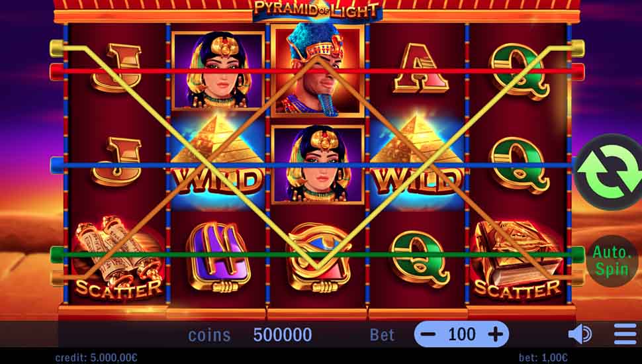Click the Pyramid of Light logo

[317, 10]
